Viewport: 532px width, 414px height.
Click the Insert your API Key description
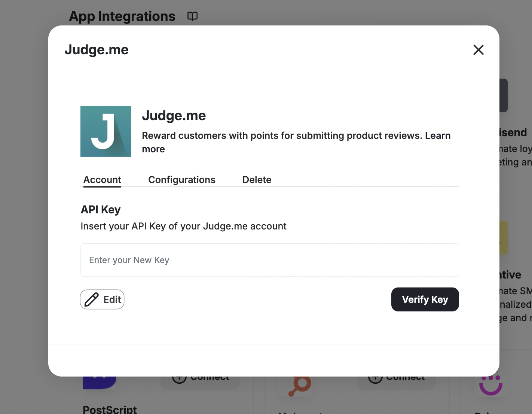point(183,226)
